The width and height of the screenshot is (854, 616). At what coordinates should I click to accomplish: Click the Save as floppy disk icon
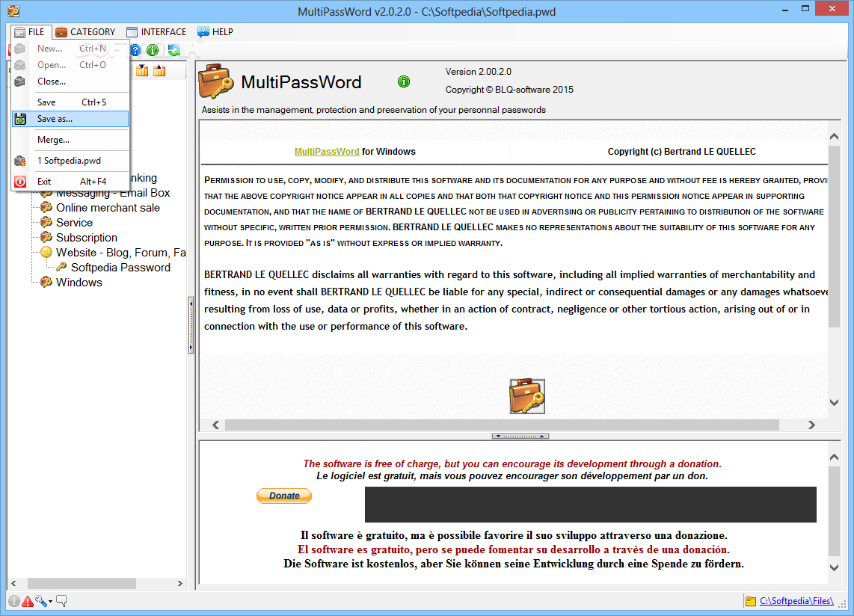(x=20, y=119)
